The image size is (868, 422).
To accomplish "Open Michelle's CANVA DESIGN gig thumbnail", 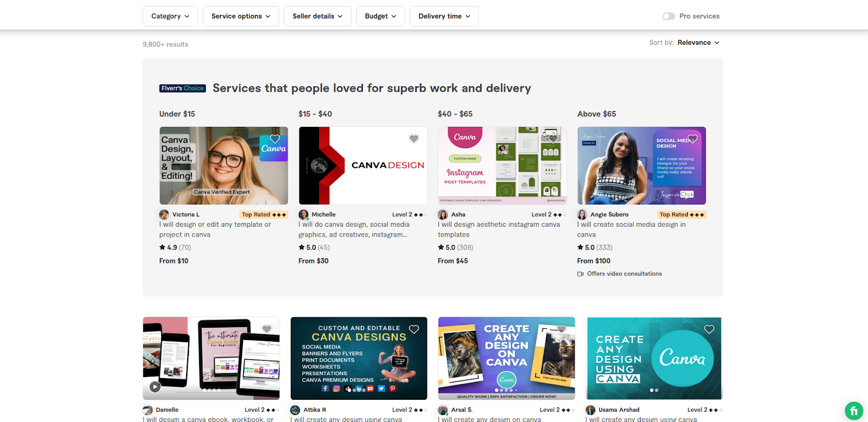I will point(363,165).
